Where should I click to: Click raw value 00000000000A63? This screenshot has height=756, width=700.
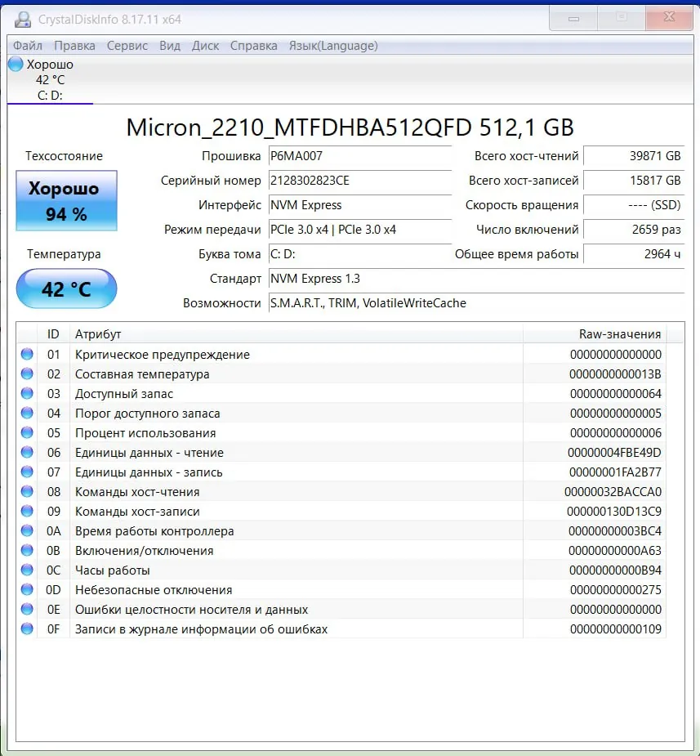point(615,551)
